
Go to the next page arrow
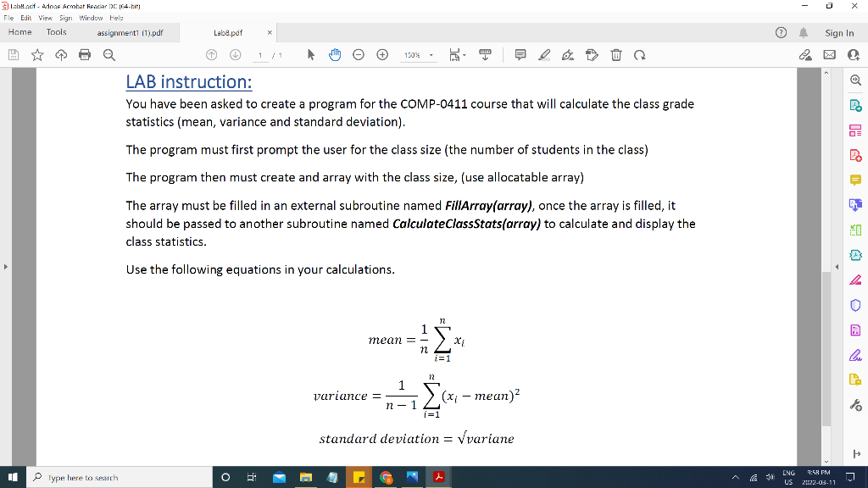[x=236, y=55]
